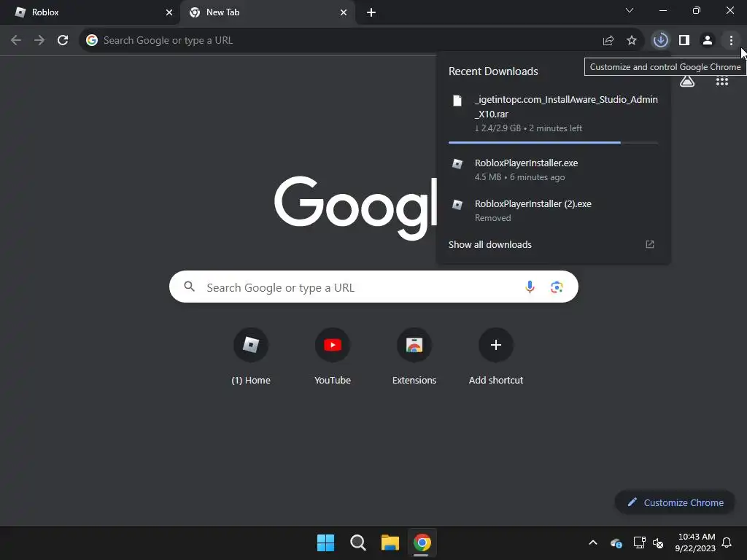Open the Google apps grid

tap(722, 82)
